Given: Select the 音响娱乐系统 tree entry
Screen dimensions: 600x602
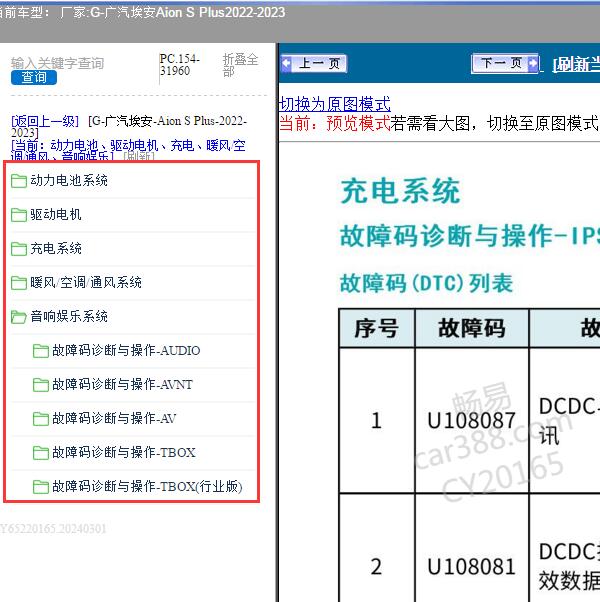Looking at the screenshot, I should point(69,316).
